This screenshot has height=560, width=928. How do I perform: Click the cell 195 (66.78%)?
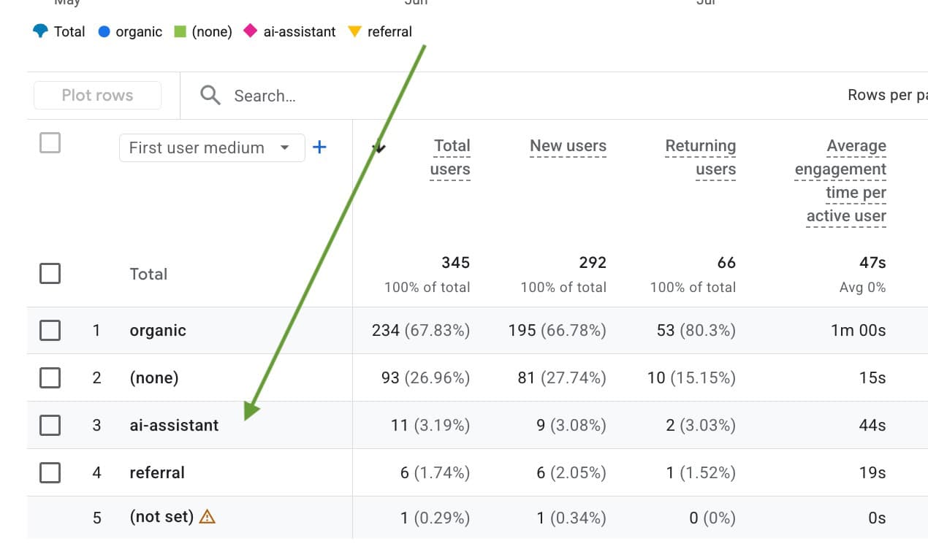(x=558, y=331)
